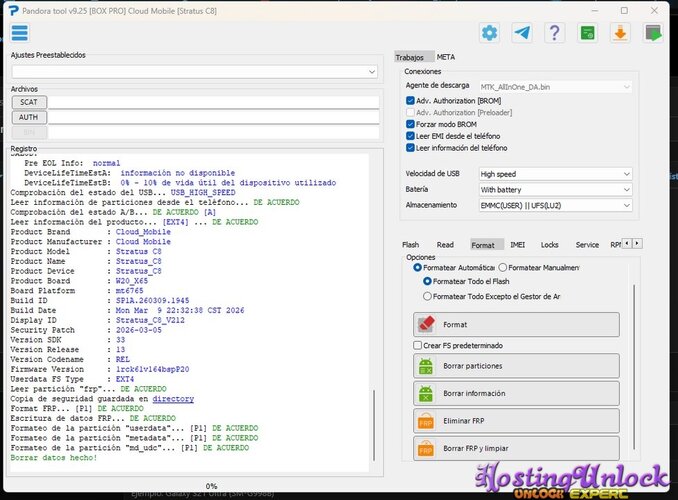Click the orange download arrow icon
The width and height of the screenshot is (678, 500).
click(x=620, y=33)
